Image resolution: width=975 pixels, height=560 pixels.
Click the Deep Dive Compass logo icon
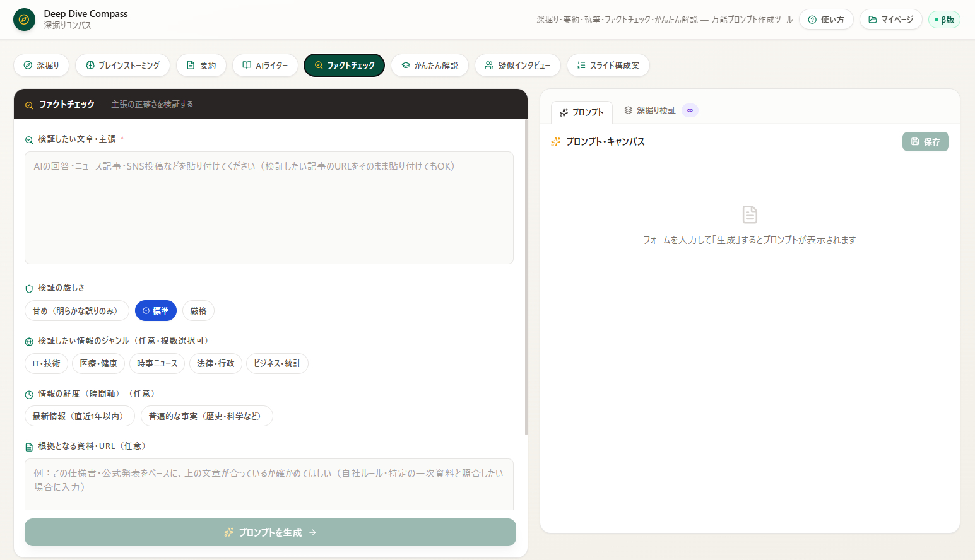24,20
